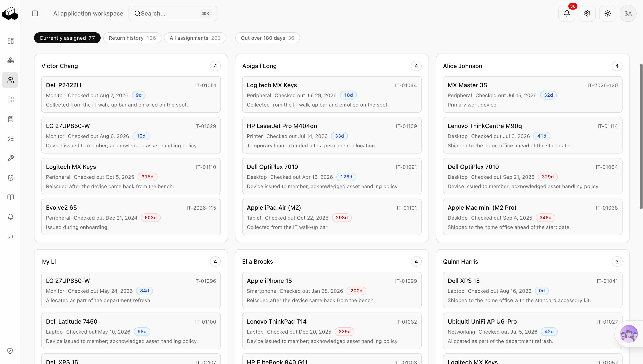Screen dimensions: 643x364
Task: Open the wrench maintenance icon in the sidebar
Action: [x=10, y=158]
